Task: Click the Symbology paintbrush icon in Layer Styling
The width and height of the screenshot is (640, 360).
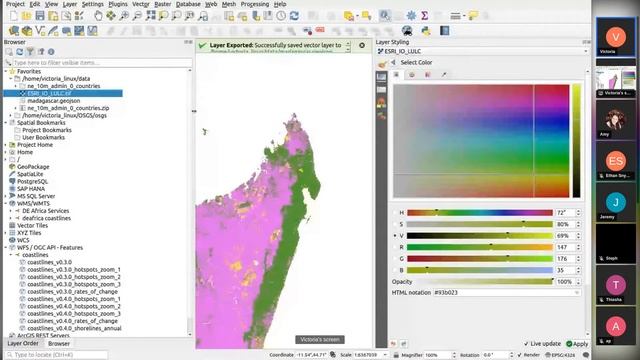Action: (x=382, y=64)
